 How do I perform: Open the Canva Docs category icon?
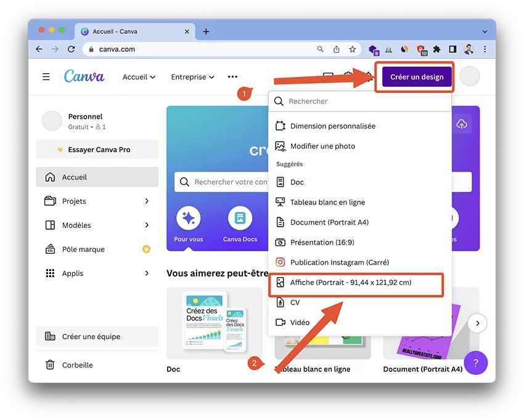[x=240, y=219]
